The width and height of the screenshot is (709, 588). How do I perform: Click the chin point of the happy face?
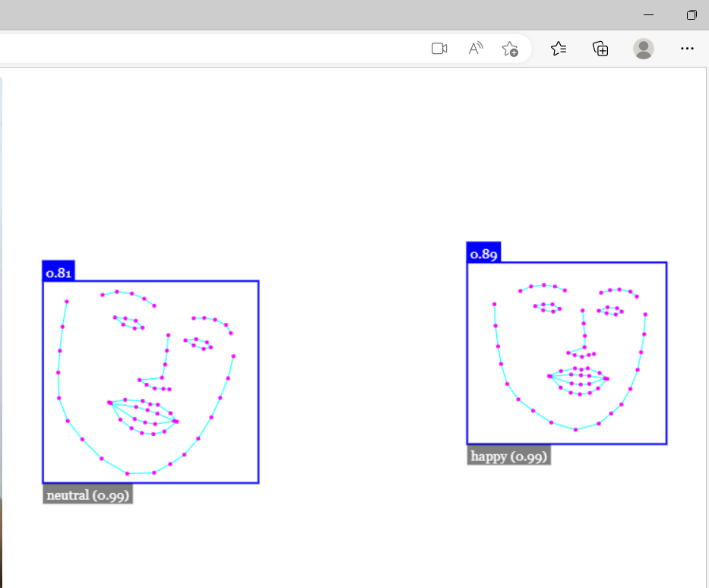coord(575,430)
